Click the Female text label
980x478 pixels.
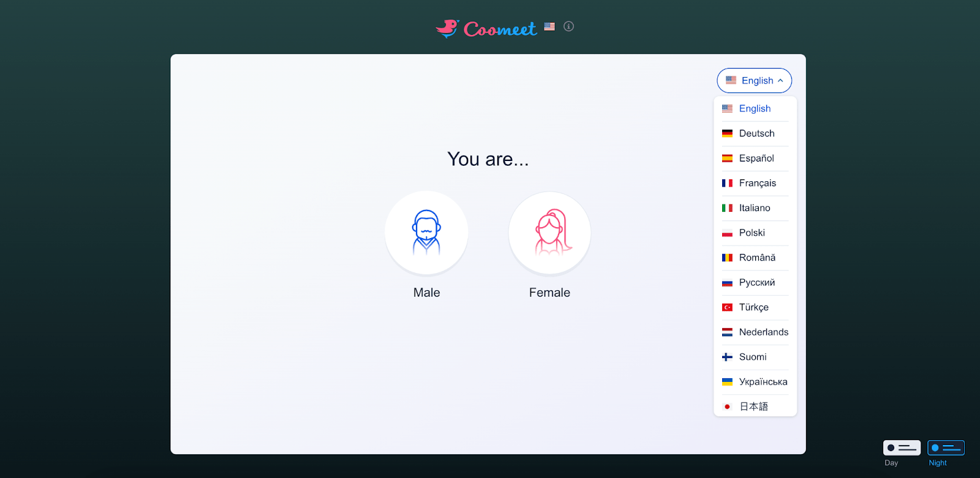point(549,293)
